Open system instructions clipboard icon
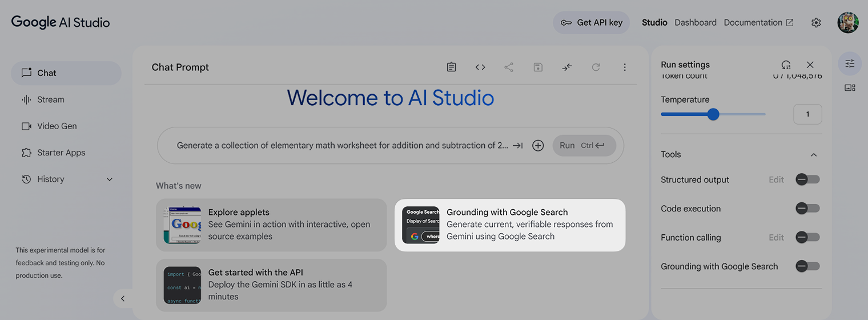The image size is (868, 320). (x=451, y=67)
